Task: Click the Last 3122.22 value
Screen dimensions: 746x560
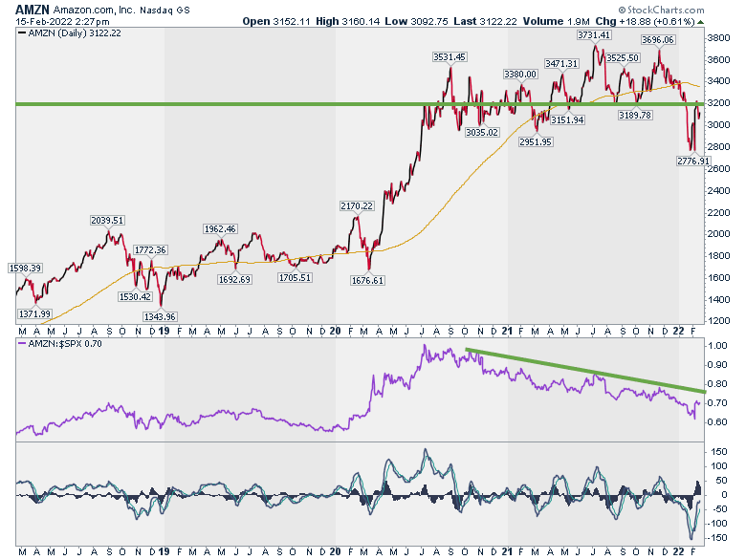Action: pos(486,21)
